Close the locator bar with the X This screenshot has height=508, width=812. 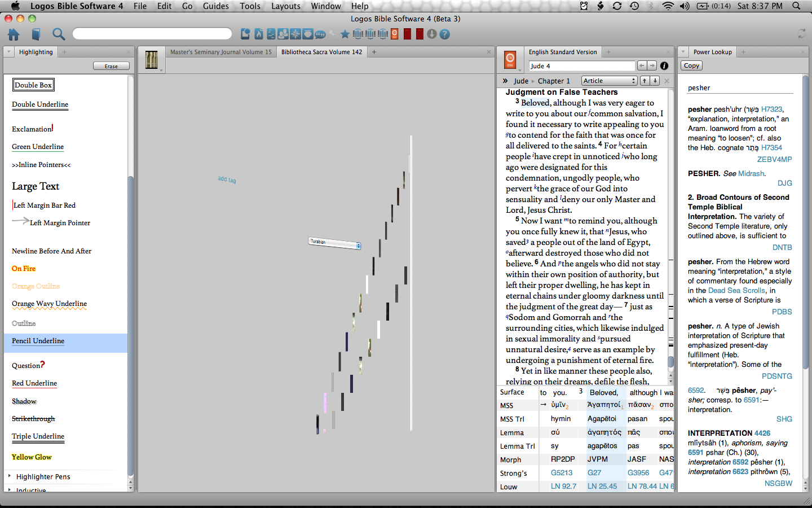667,81
